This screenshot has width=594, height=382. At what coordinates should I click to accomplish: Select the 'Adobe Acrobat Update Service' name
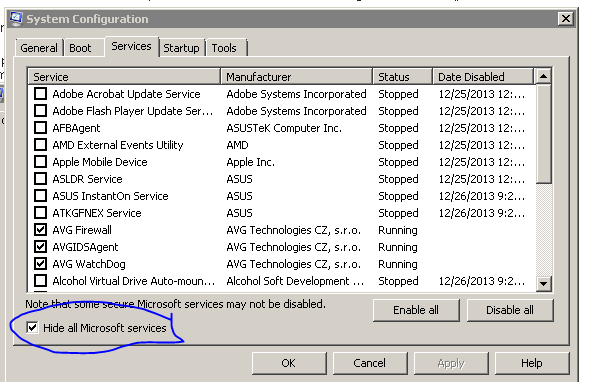[127, 94]
